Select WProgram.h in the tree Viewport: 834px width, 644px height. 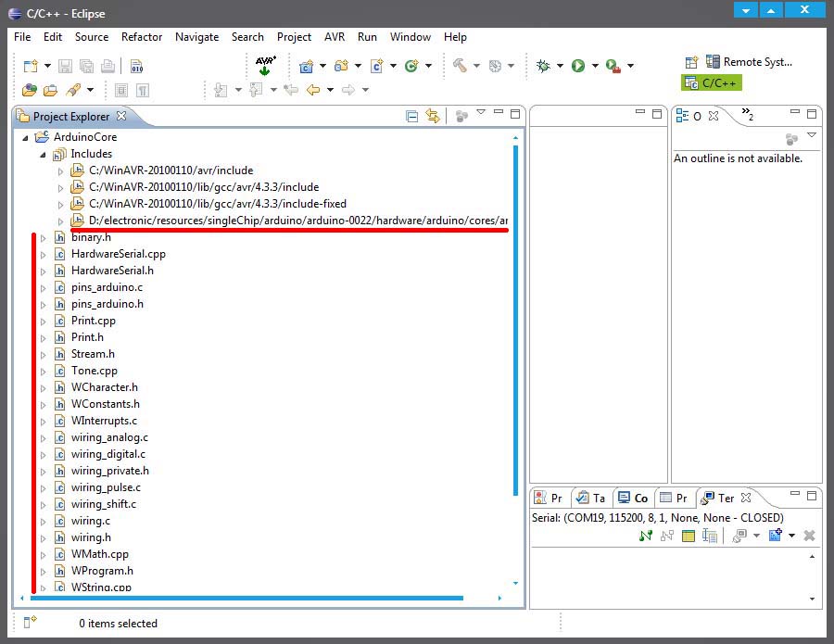point(102,571)
